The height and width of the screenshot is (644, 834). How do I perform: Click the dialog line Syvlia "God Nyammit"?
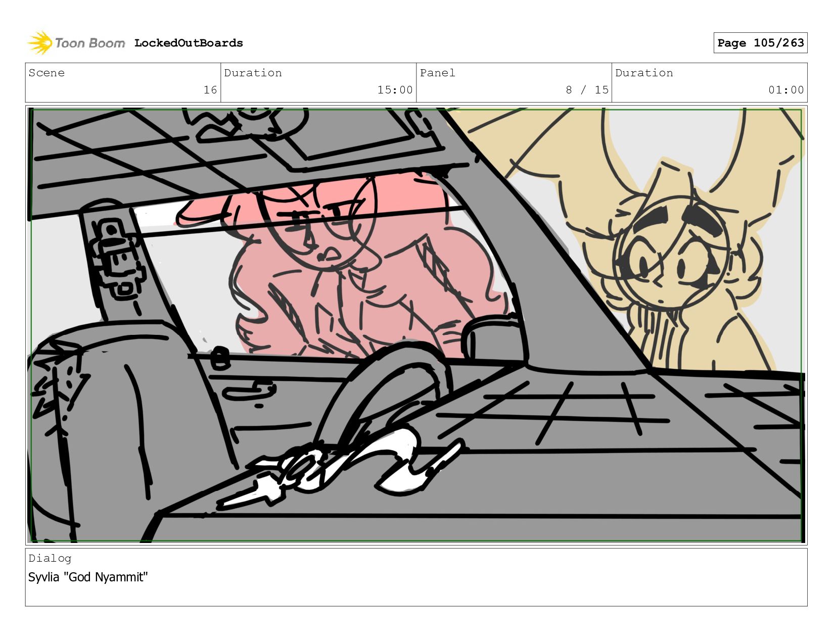[88, 577]
